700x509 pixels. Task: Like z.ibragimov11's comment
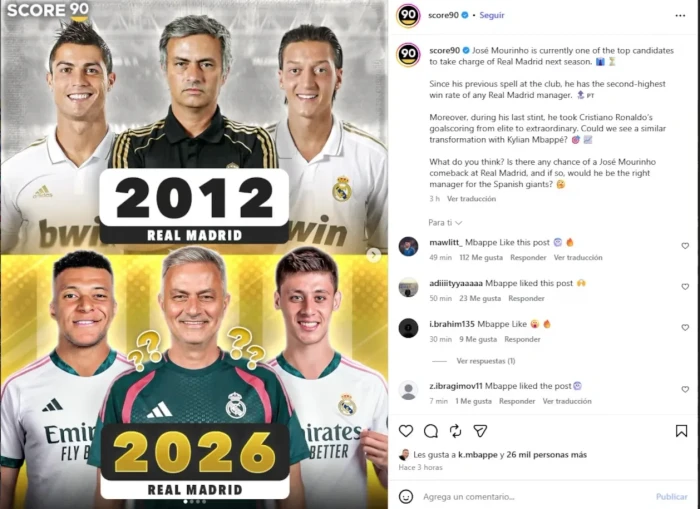[x=685, y=389]
